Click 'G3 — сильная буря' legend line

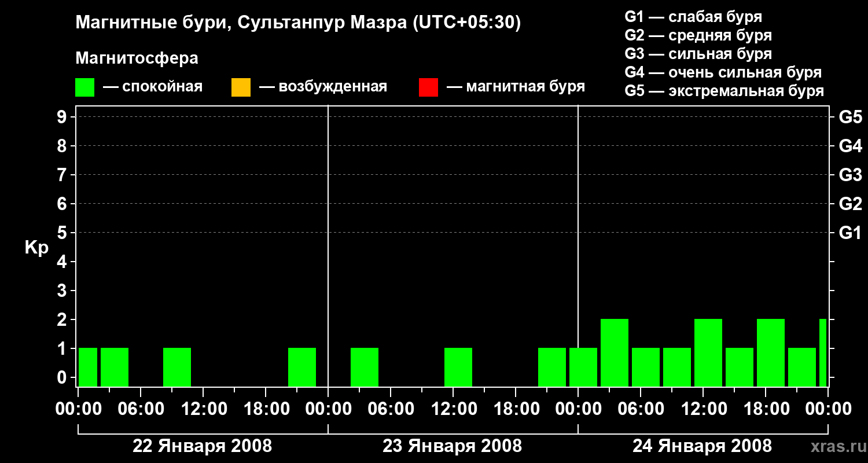click(x=698, y=54)
